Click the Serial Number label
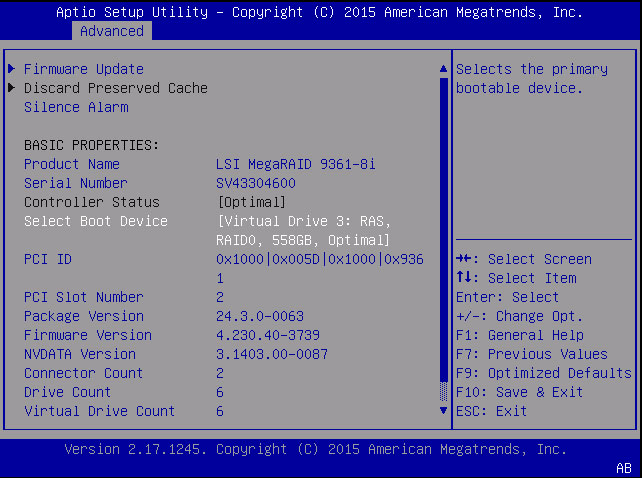Screen dimensions: 642x478 point(76,183)
